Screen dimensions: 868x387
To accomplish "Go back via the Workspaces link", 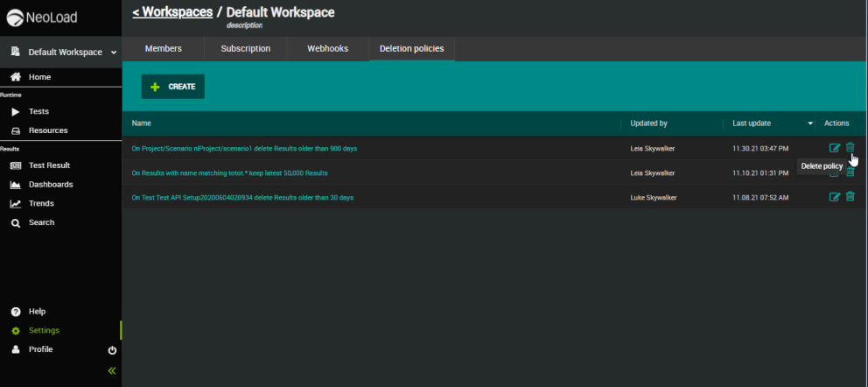I will tap(172, 12).
